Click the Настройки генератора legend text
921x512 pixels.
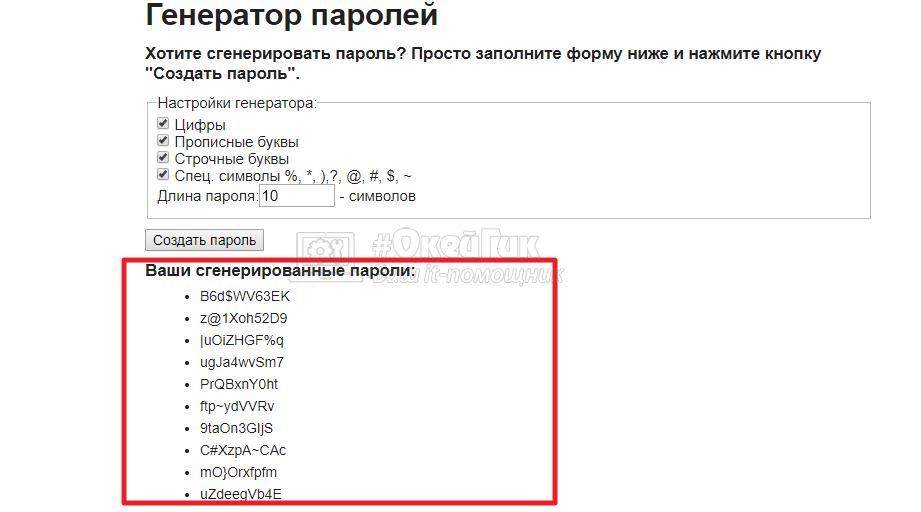[x=237, y=103]
